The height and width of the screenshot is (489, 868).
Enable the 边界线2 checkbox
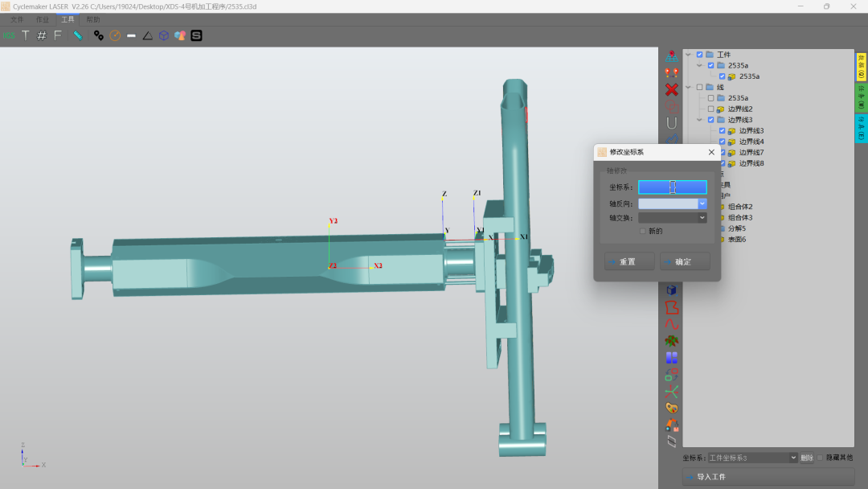[710, 109]
